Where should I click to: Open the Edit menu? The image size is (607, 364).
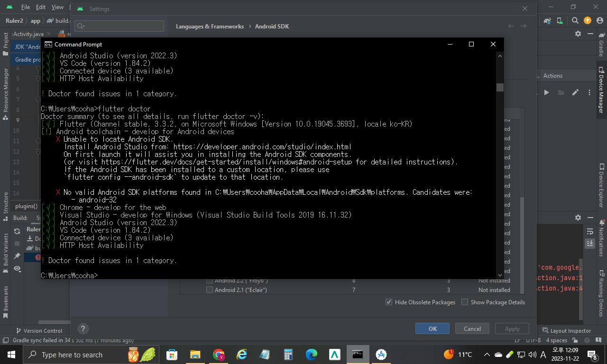(x=41, y=7)
